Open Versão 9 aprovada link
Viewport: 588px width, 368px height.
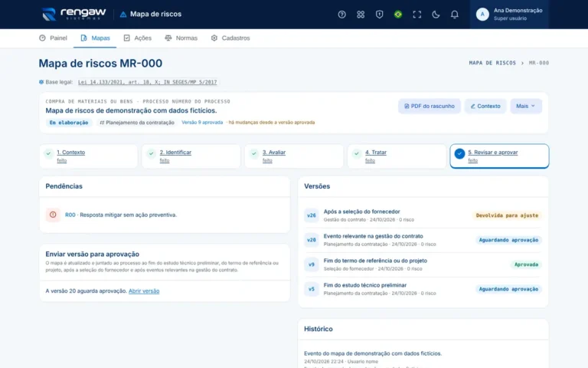202,123
